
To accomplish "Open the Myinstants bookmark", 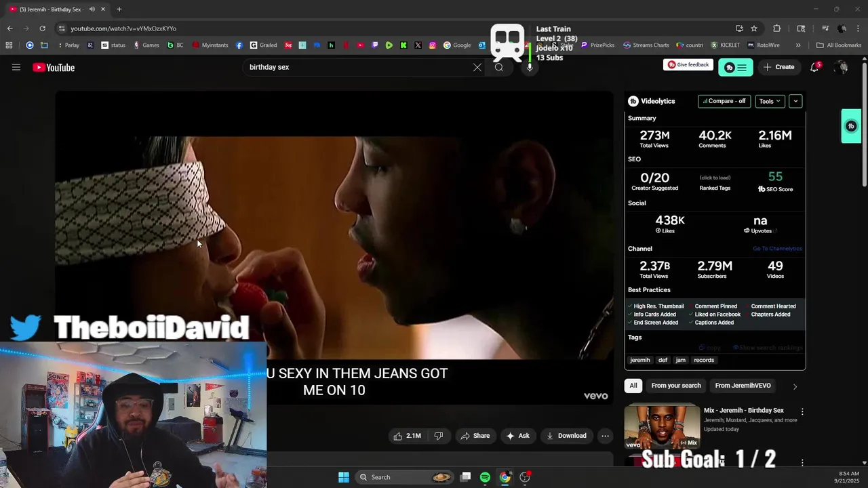I will click(210, 45).
